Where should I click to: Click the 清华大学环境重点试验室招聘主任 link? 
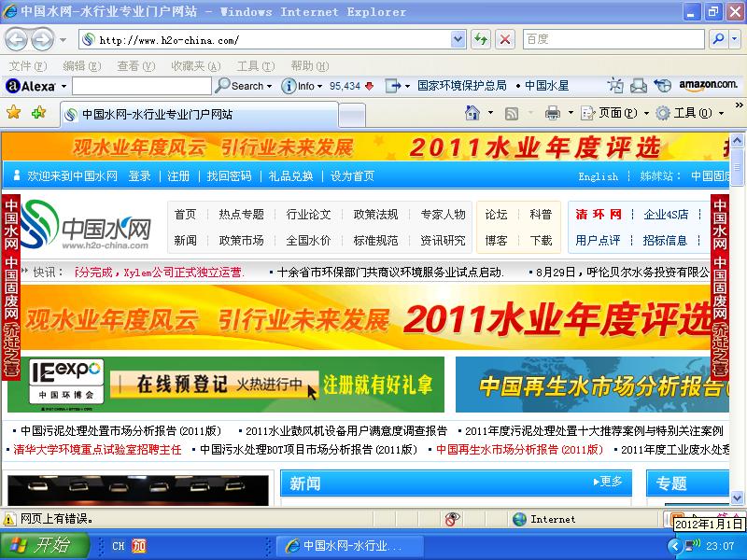97,450
